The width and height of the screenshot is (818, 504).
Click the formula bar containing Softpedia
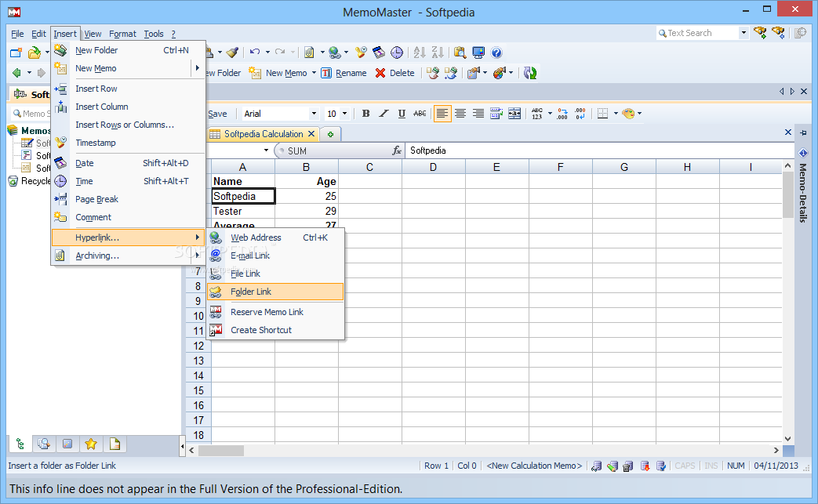[599, 150]
